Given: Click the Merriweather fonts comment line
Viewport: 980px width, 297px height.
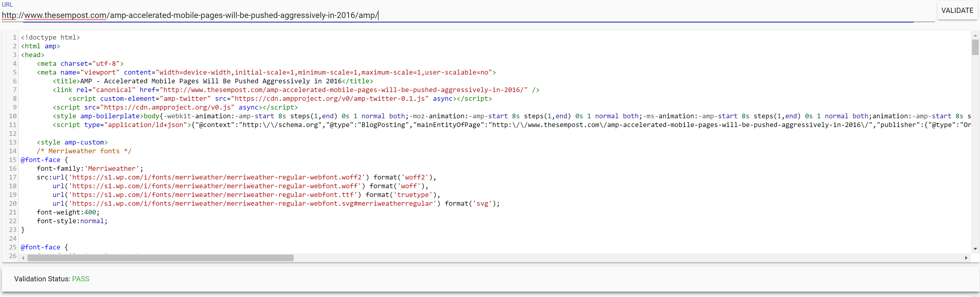Looking at the screenshot, I should pyautogui.click(x=84, y=151).
